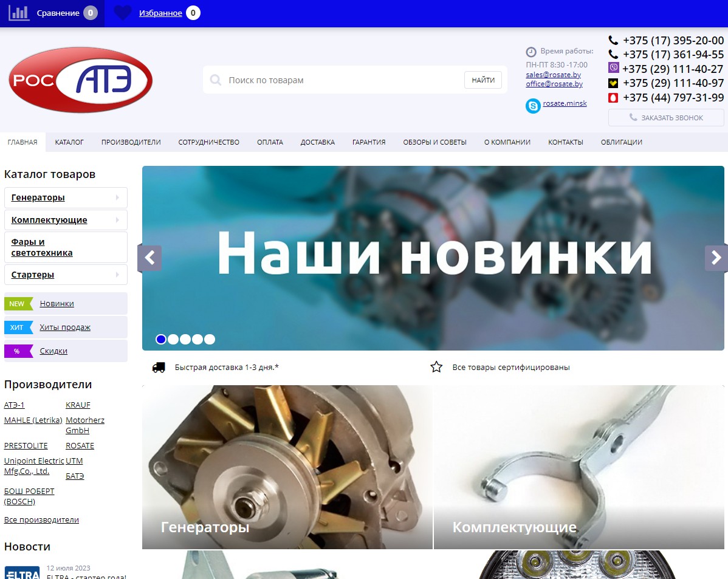Open the О КОМПАНИИ menu item
This screenshot has height=579, width=728.
click(x=507, y=142)
